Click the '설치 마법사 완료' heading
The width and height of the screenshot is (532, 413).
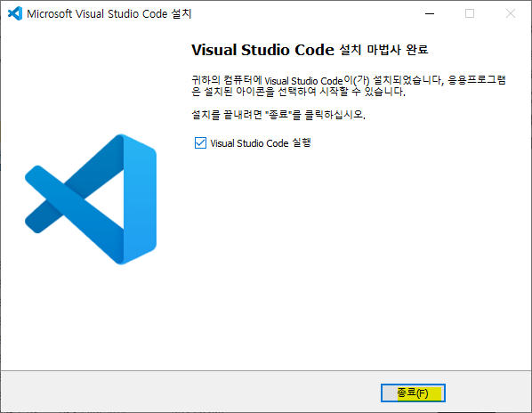pos(383,50)
